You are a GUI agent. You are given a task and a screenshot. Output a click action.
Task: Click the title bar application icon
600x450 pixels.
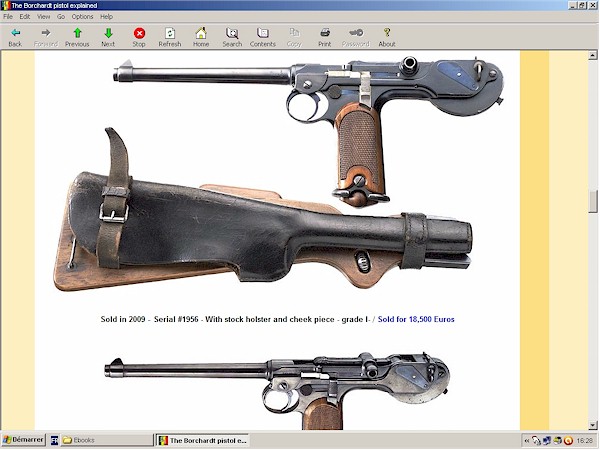pos(5,5)
